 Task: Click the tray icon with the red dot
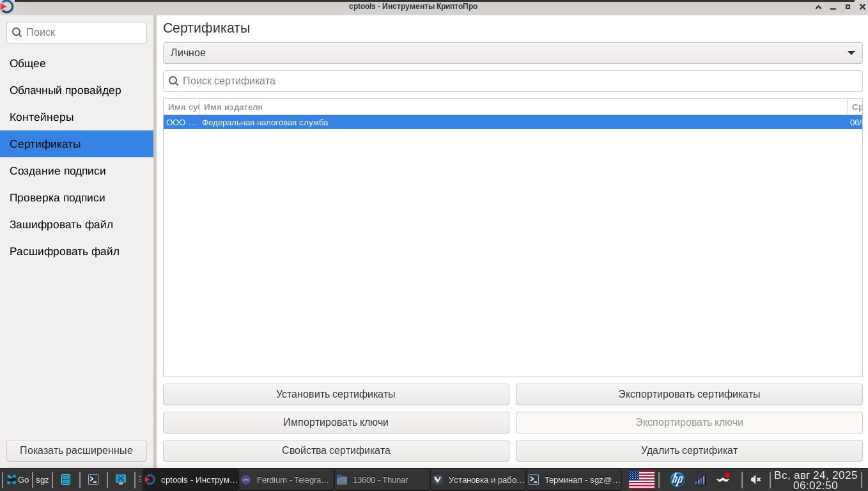tap(723, 479)
